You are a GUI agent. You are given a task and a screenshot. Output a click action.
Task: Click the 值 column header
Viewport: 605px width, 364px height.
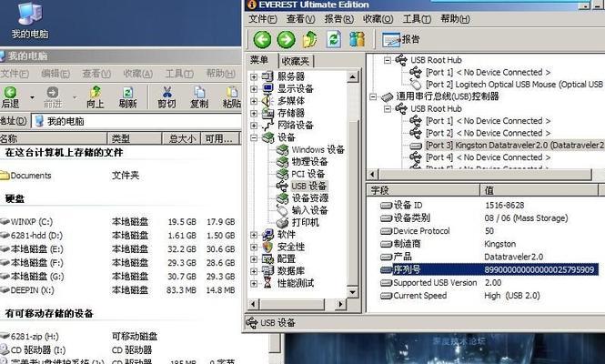[539, 190]
